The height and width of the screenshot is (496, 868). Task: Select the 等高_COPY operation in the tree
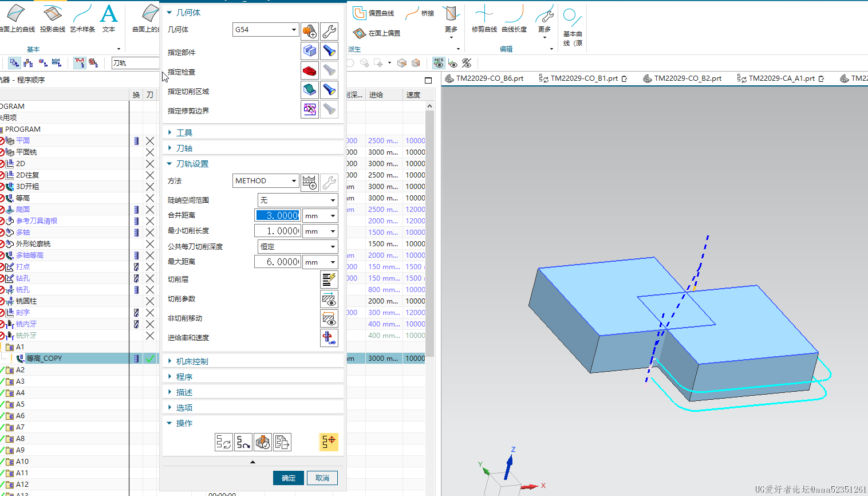coord(44,359)
